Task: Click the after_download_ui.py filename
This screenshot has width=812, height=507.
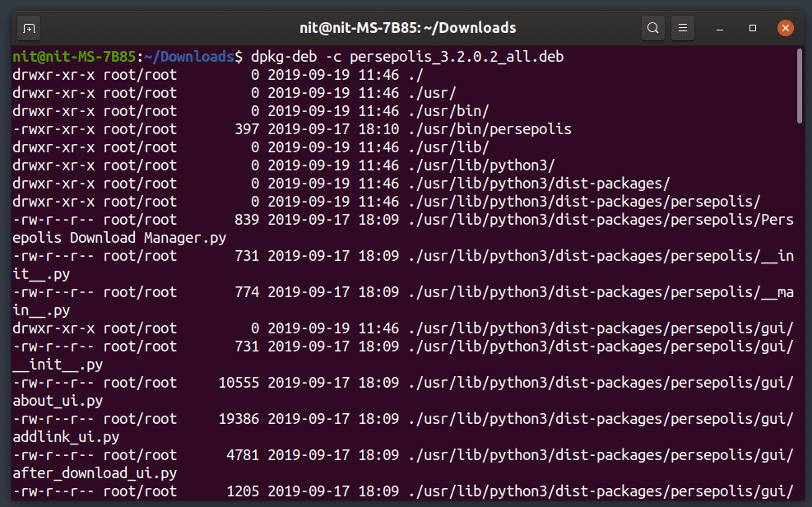Action: pyautogui.click(x=94, y=473)
